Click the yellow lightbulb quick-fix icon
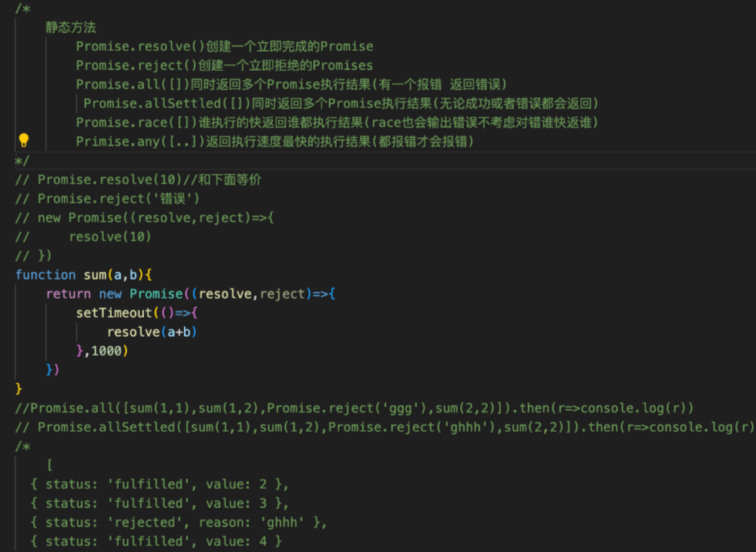 coord(24,140)
